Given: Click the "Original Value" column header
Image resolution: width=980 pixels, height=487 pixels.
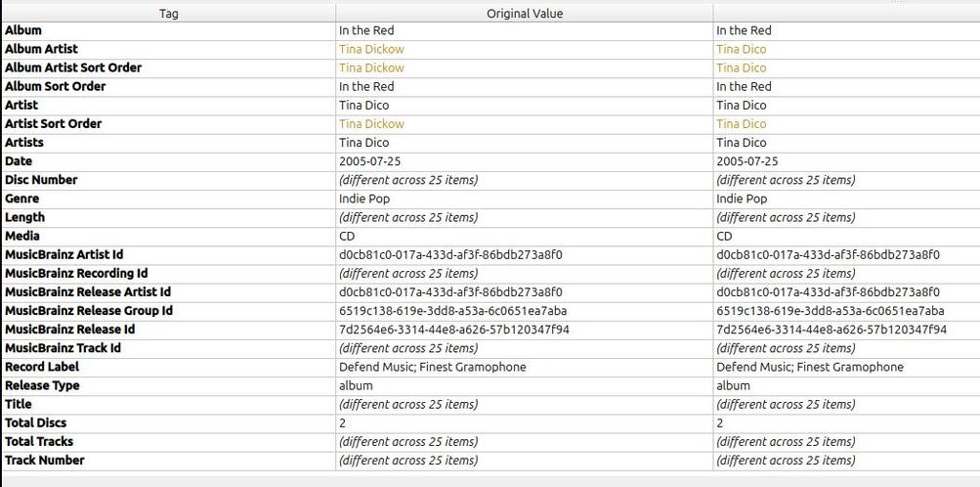Looking at the screenshot, I should click(x=525, y=14).
